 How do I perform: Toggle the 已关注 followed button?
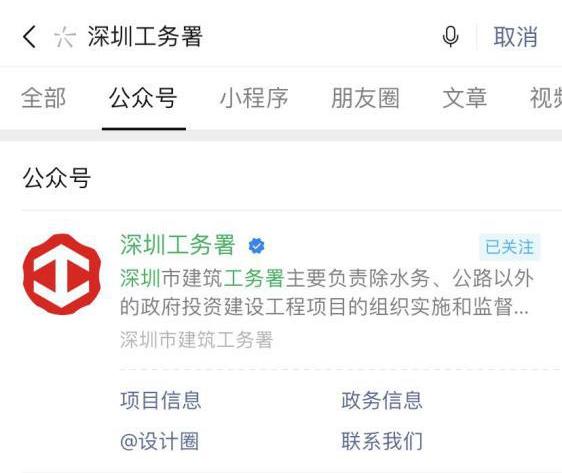click(x=510, y=247)
